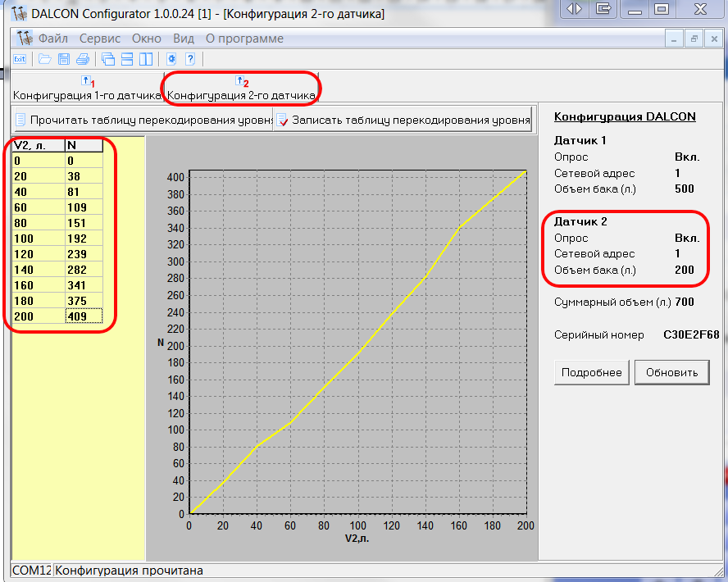The image size is (728, 582).
Task: Open a file with the folder icon
Action: (46, 59)
